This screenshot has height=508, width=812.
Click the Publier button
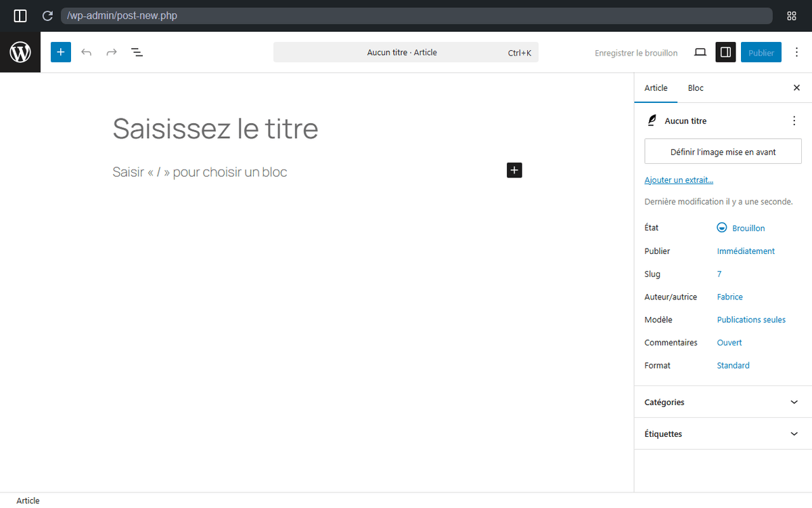761,51
